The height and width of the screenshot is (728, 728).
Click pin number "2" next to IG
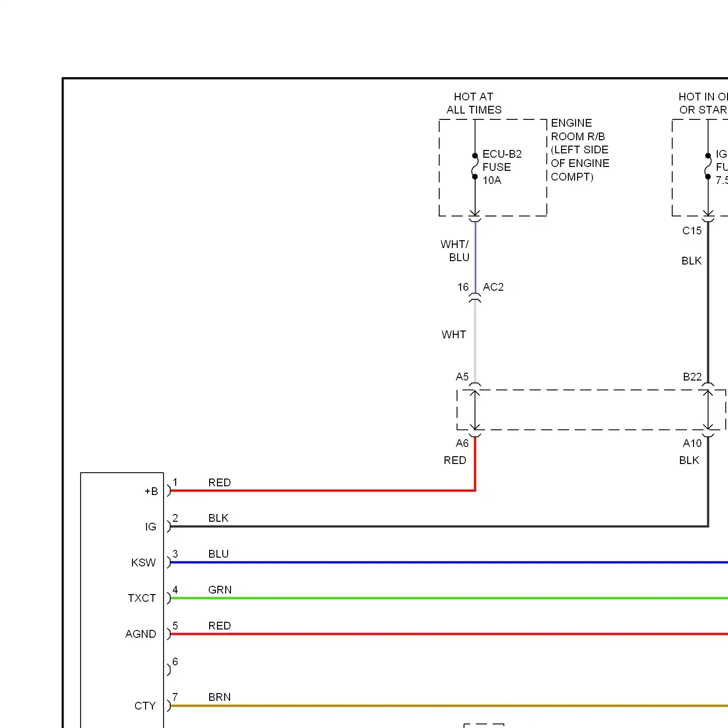(x=175, y=518)
